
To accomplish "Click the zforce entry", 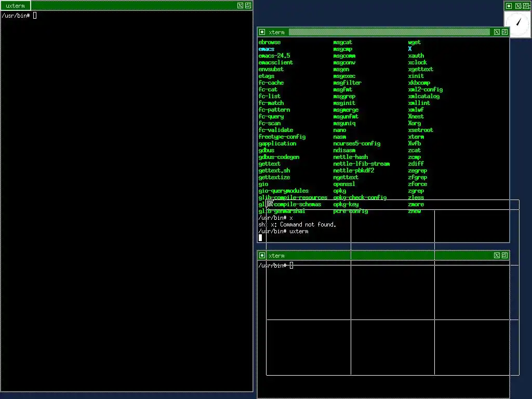I will click(418, 184).
